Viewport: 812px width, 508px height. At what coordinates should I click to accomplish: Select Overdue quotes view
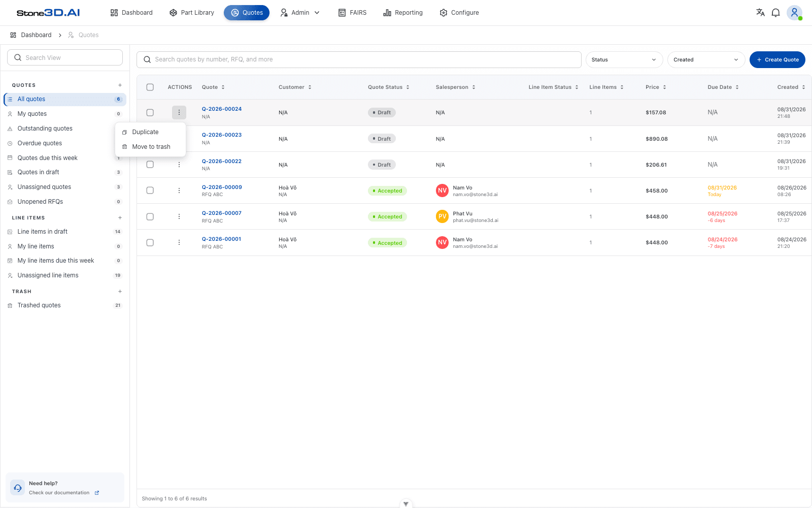point(64,143)
